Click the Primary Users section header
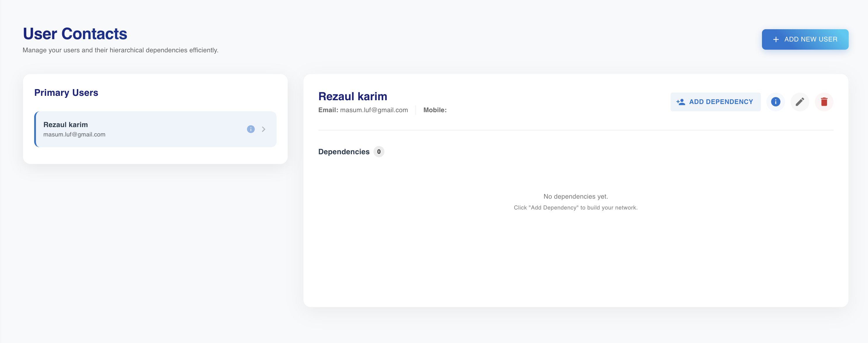 [x=66, y=93]
